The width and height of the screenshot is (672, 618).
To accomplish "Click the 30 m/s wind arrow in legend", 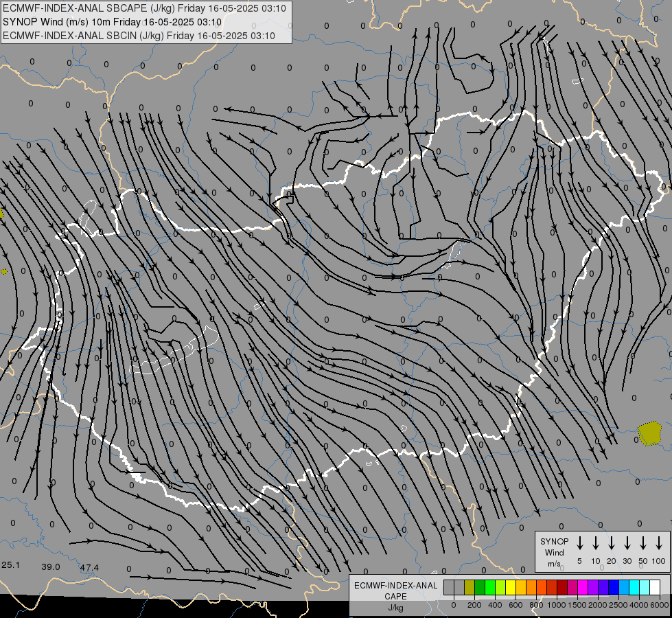I will 627,543.
